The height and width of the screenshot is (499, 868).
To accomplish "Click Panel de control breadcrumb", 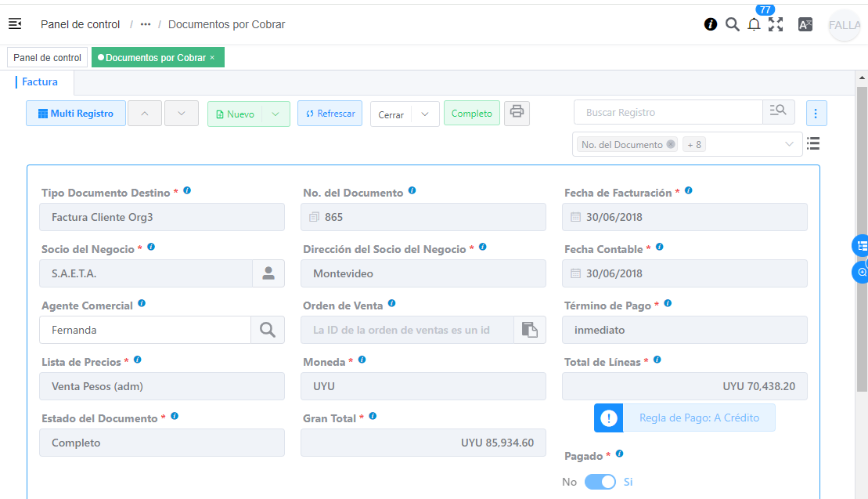I will [x=81, y=24].
